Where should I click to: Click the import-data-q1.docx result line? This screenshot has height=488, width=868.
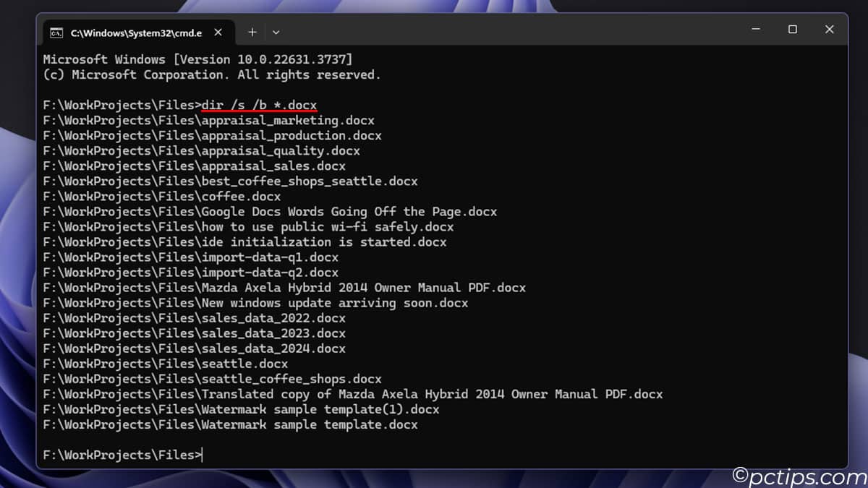pyautogui.click(x=191, y=257)
